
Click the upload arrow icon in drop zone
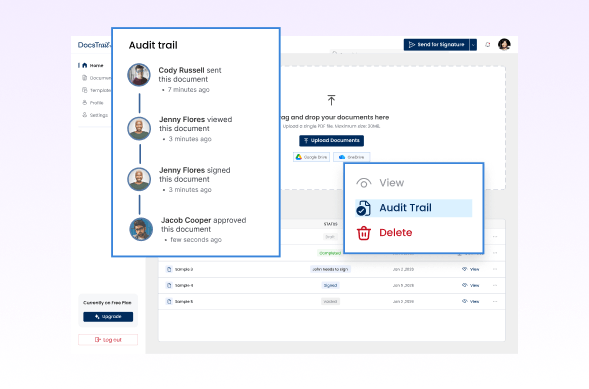click(x=331, y=100)
